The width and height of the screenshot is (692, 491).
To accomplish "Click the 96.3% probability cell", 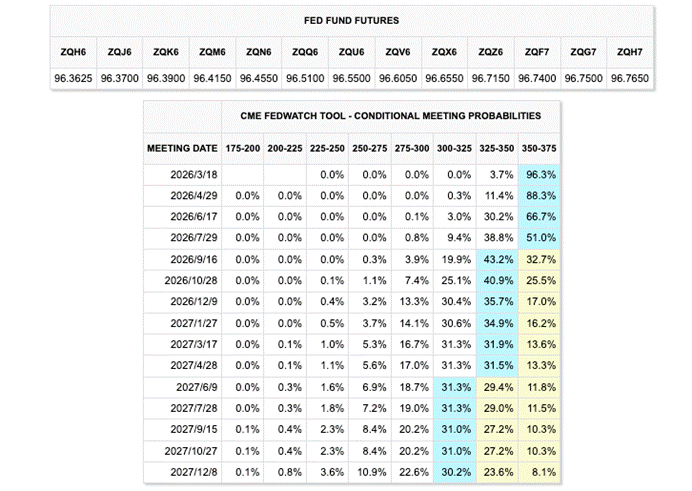I will 539,174.
